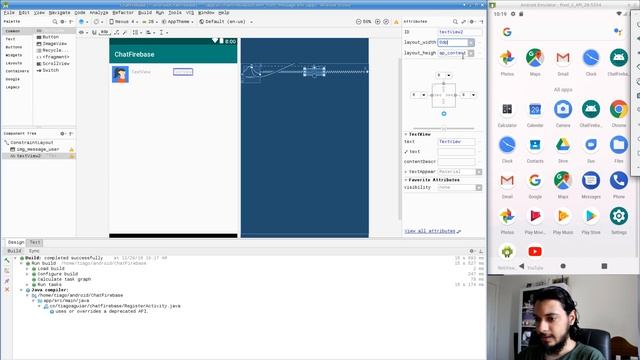
Task: Open the view options eye dropdown
Action: point(82,32)
